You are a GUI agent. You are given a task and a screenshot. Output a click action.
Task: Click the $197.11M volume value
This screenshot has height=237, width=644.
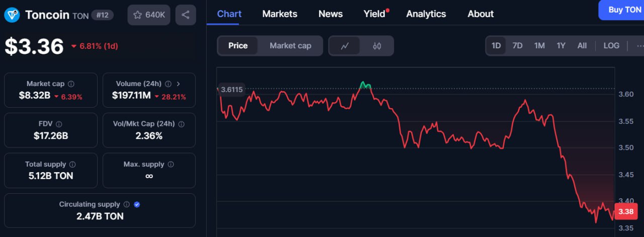tap(131, 96)
